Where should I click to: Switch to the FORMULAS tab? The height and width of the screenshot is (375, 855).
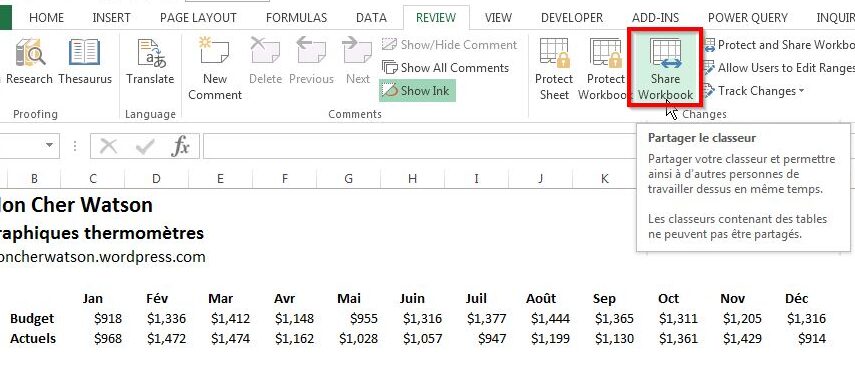click(x=296, y=17)
